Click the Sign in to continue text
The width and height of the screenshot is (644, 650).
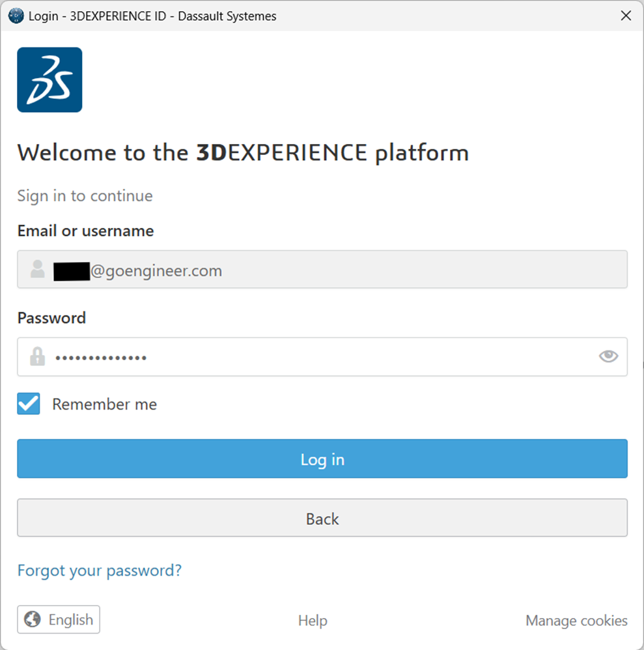tap(85, 195)
